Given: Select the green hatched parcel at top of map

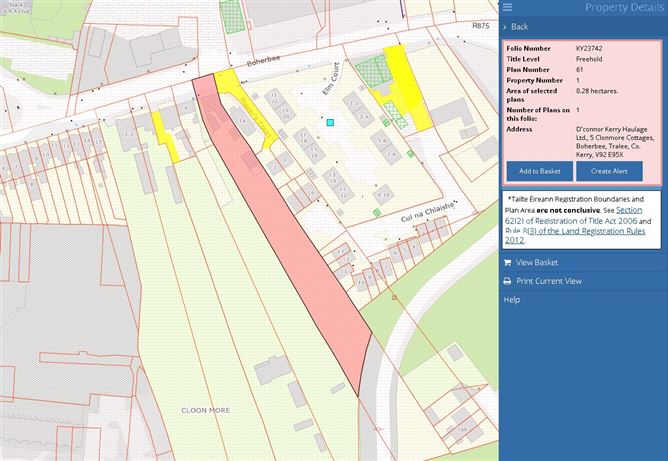Looking at the screenshot, I should [232, 16].
